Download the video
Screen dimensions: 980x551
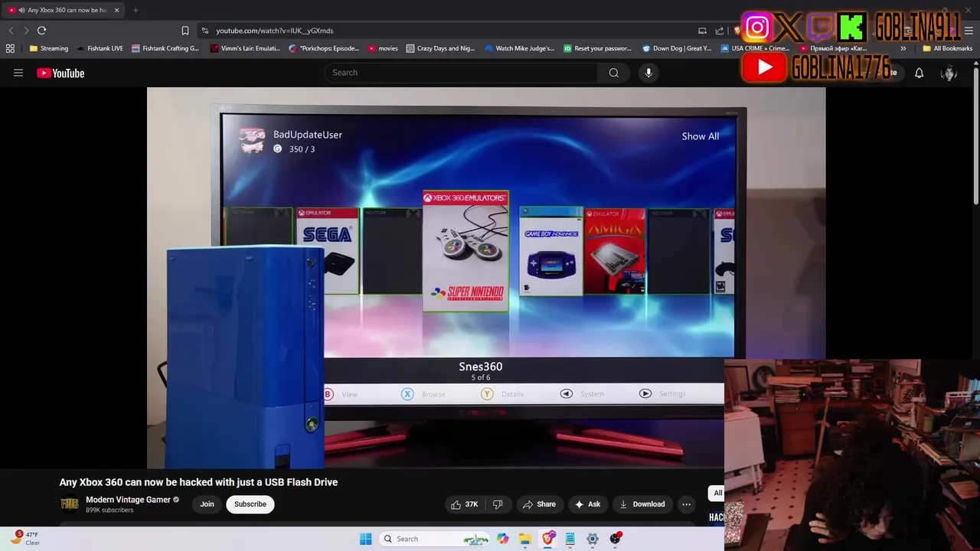[x=642, y=504]
